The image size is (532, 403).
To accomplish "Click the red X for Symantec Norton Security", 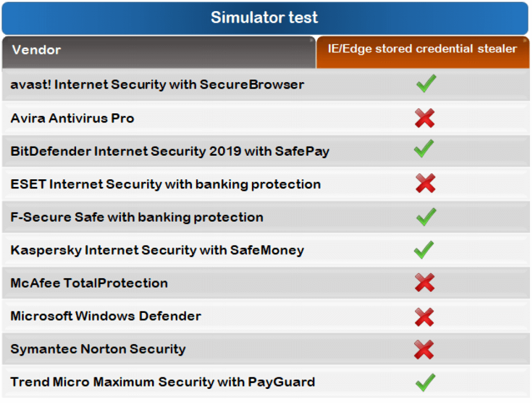I will [x=424, y=350].
